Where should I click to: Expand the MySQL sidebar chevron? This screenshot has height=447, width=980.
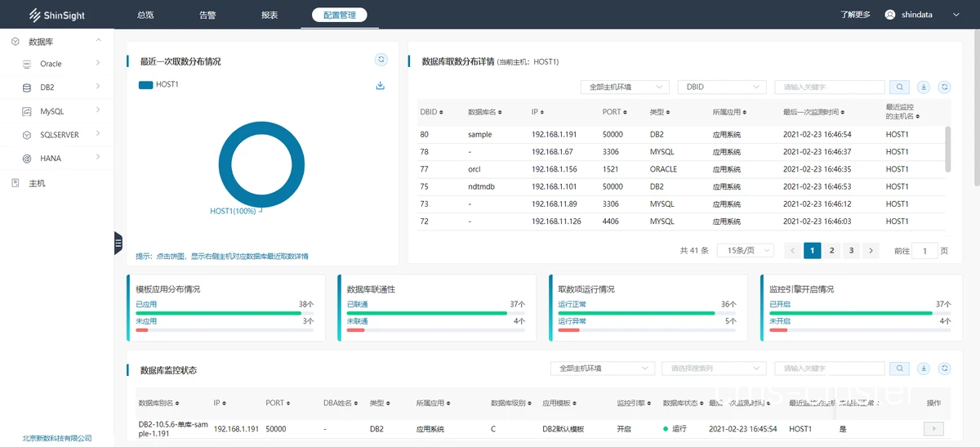pyautogui.click(x=98, y=110)
